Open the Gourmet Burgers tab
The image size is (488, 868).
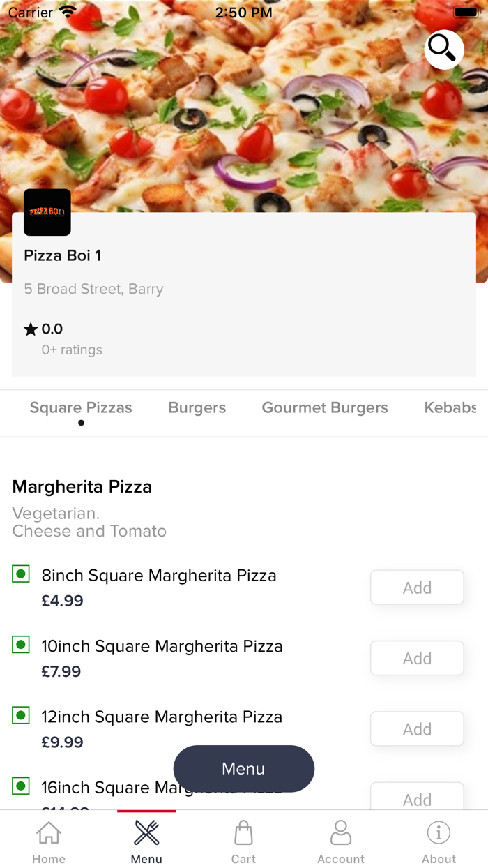pos(324,407)
